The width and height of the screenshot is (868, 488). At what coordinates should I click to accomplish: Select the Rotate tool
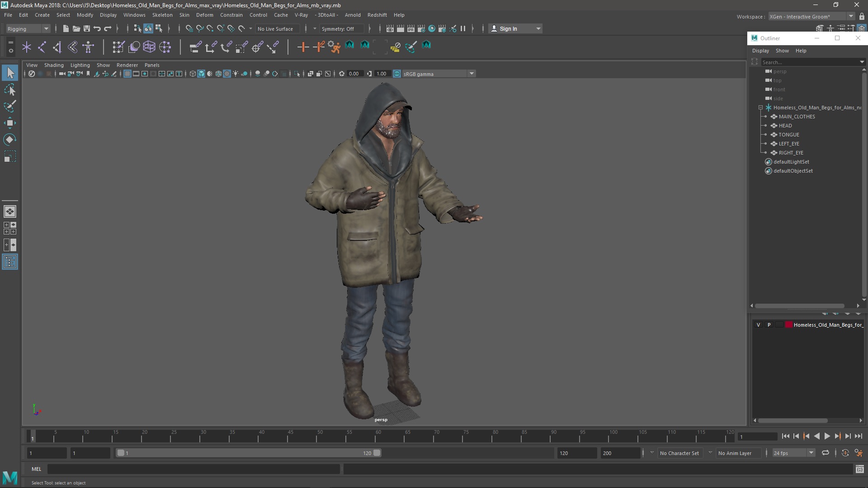pyautogui.click(x=10, y=140)
